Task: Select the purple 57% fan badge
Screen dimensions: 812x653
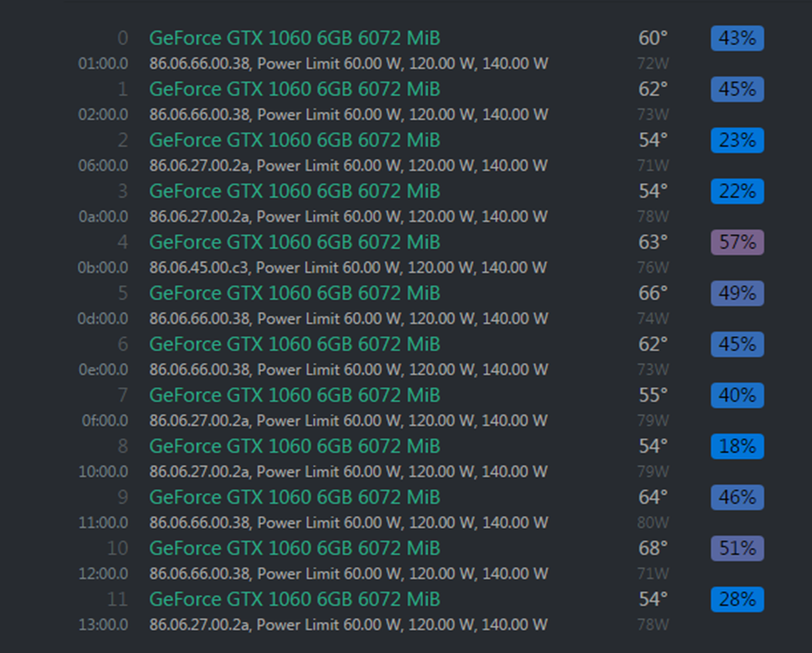Action: [x=737, y=242]
